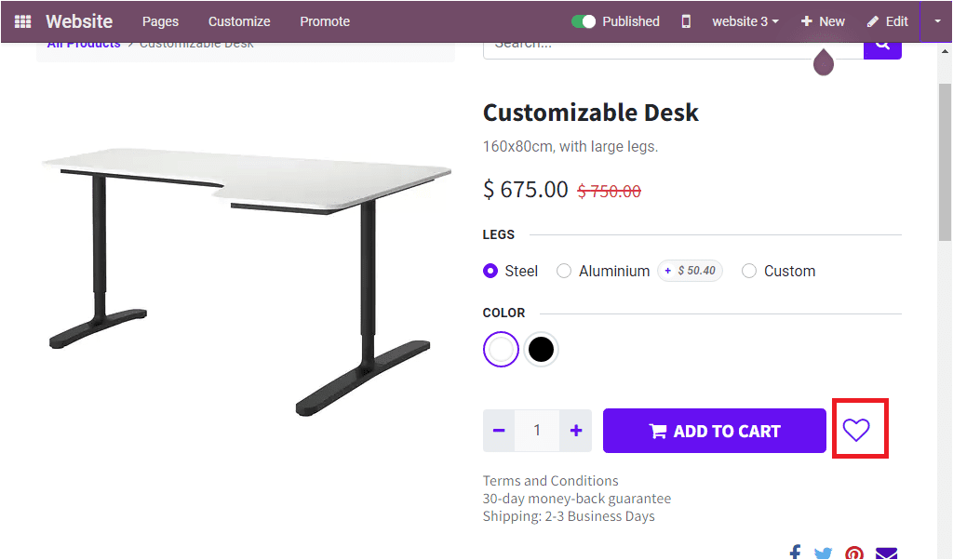Viewport: 953px width, 560px height.
Task: Open the apps grid icon
Action: 20,20
